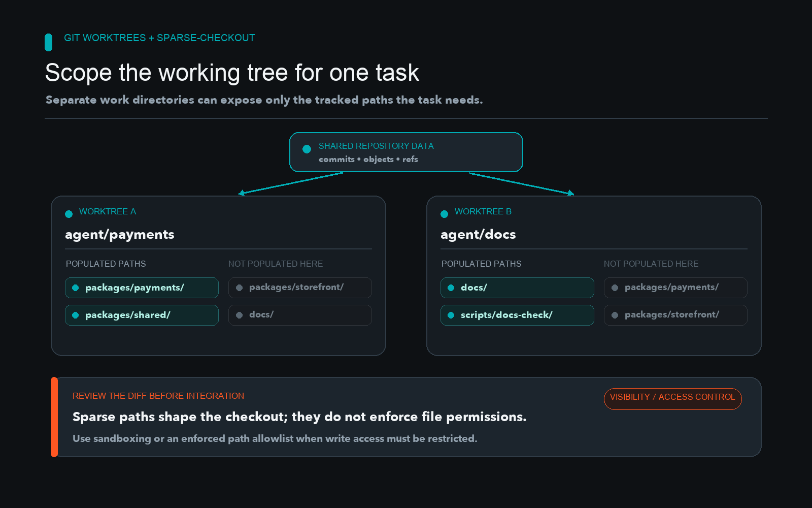The image size is (812, 508).
Task: Select packages/shared/ chip in Worktree A
Action: tap(142, 315)
